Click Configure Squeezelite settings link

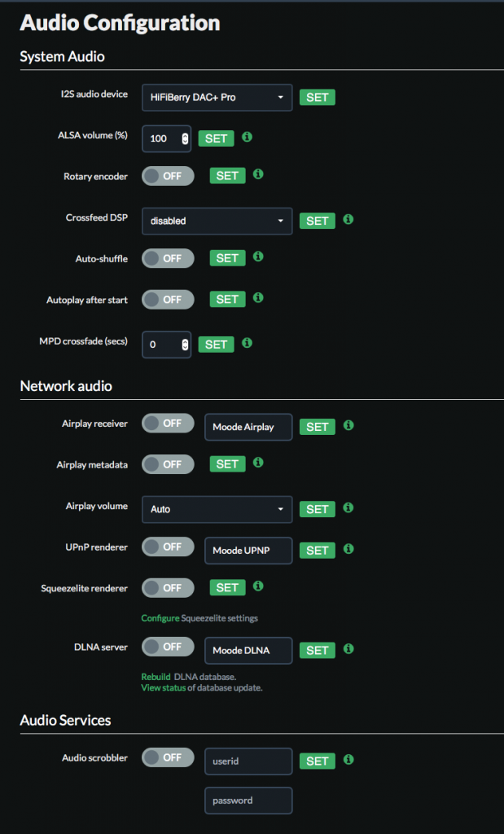click(160, 618)
